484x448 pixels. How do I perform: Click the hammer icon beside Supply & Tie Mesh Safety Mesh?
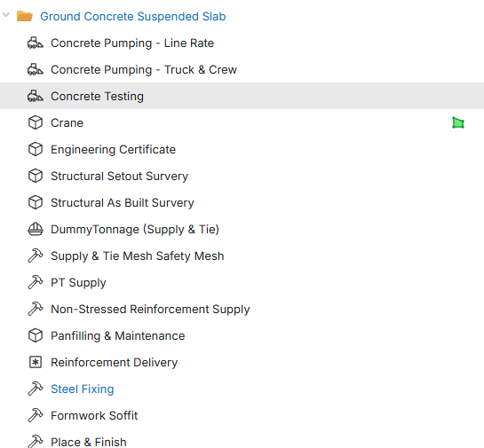click(36, 255)
